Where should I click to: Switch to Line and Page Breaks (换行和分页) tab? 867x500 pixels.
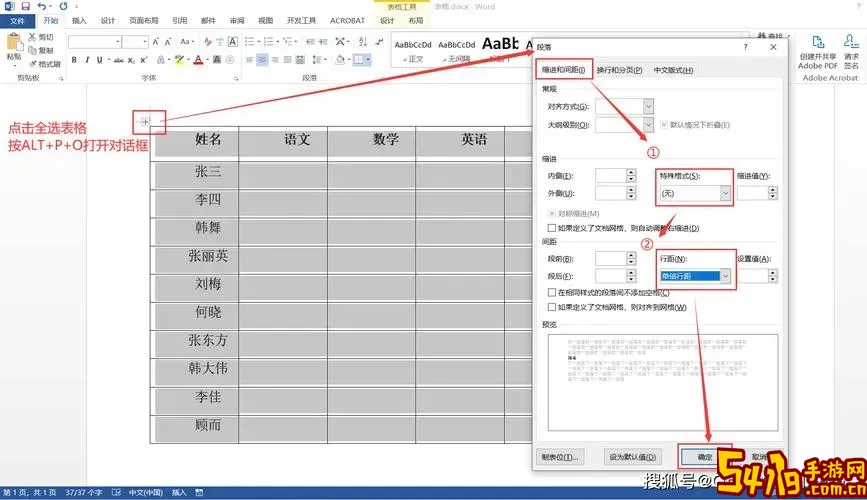pos(619,70)
